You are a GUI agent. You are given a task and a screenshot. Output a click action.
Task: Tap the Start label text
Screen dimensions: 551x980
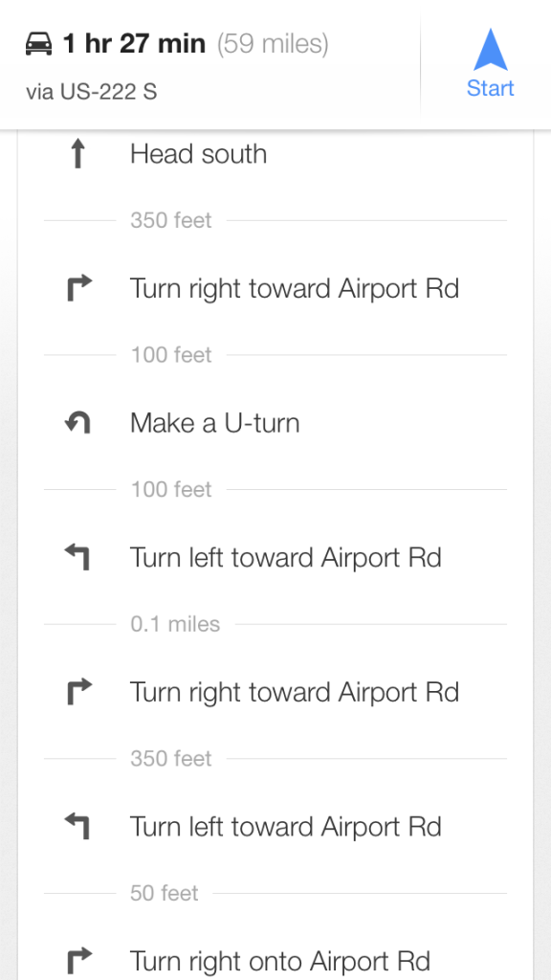491,88
